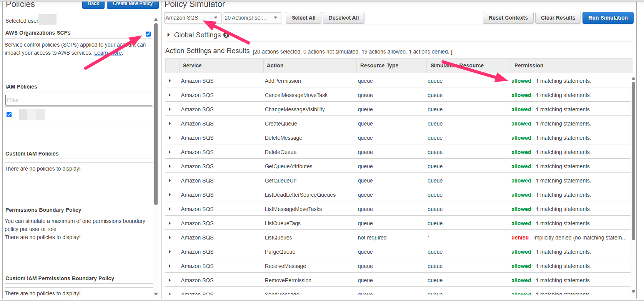This screenshot has height=303, width=644.
Task: Click the allowed status for GetQueueAttributes
Action: [x=521, y=166]
